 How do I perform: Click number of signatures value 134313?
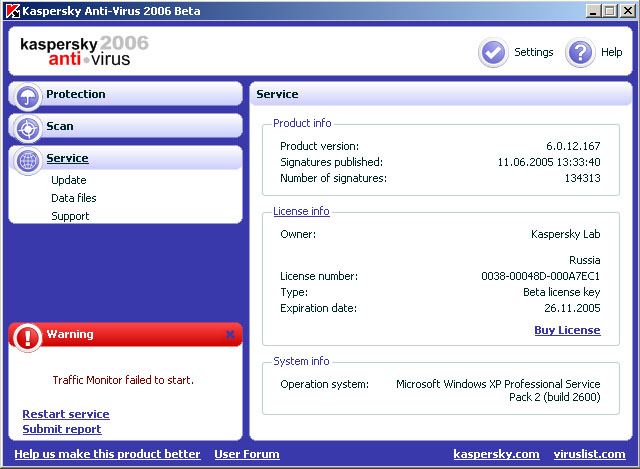tap(582, 178)
